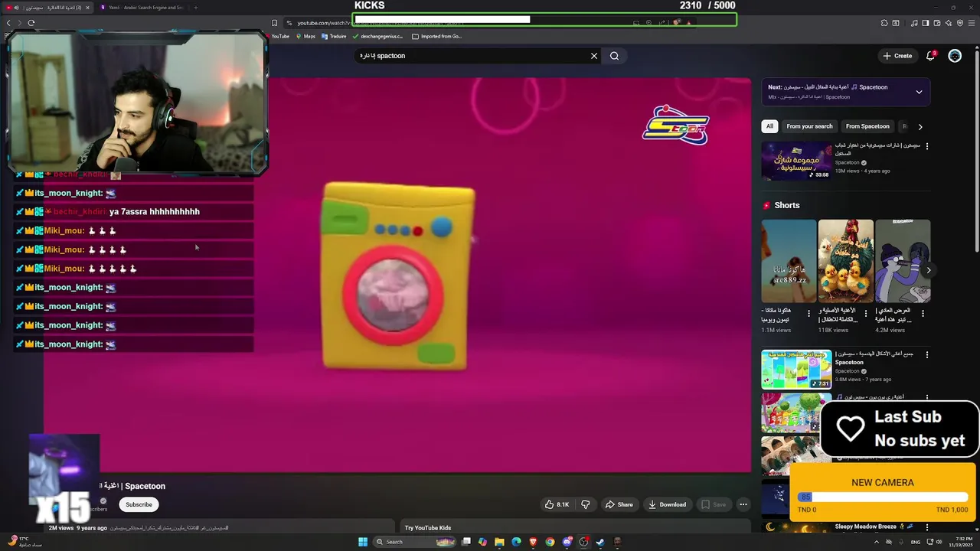Open the Windows Start menu
Viewport: 980px width, 551px height.
click(x=363, y=542)
